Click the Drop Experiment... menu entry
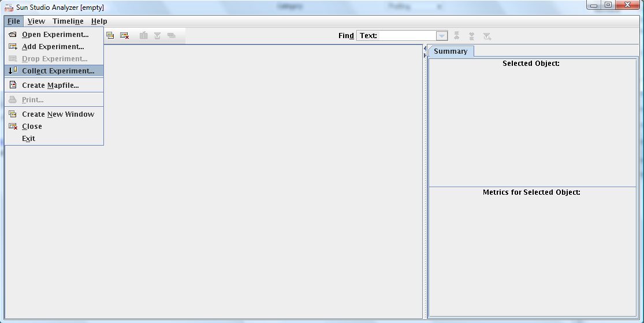This screenshot has height=323, width=644. click(x=54, y=59)
